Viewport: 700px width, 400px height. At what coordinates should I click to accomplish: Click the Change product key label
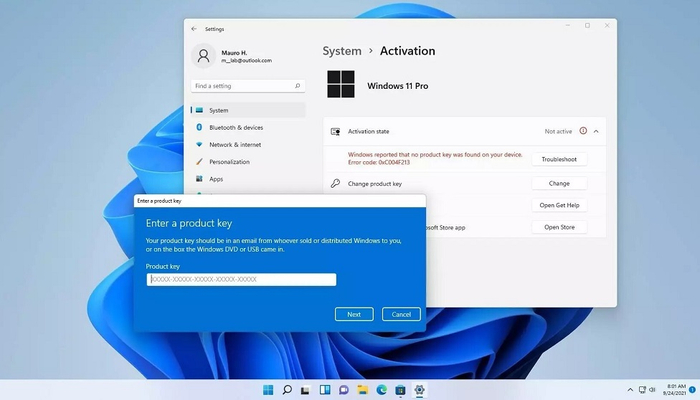375,183
